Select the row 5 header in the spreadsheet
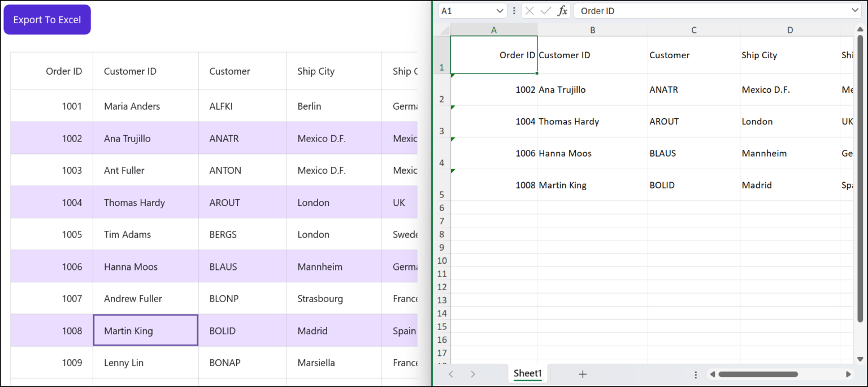The width and height of the screenshot is (868, 387). coord(441,194)
